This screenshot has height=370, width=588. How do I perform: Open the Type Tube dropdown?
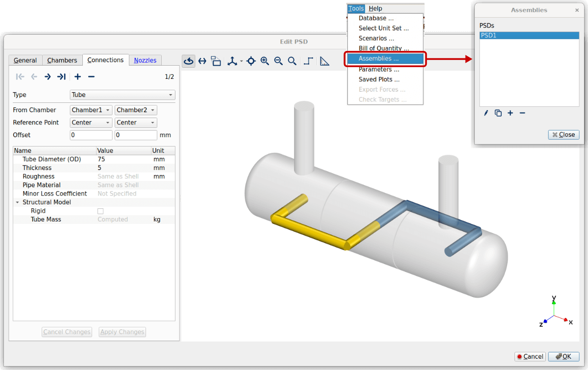tap(122, 95)
